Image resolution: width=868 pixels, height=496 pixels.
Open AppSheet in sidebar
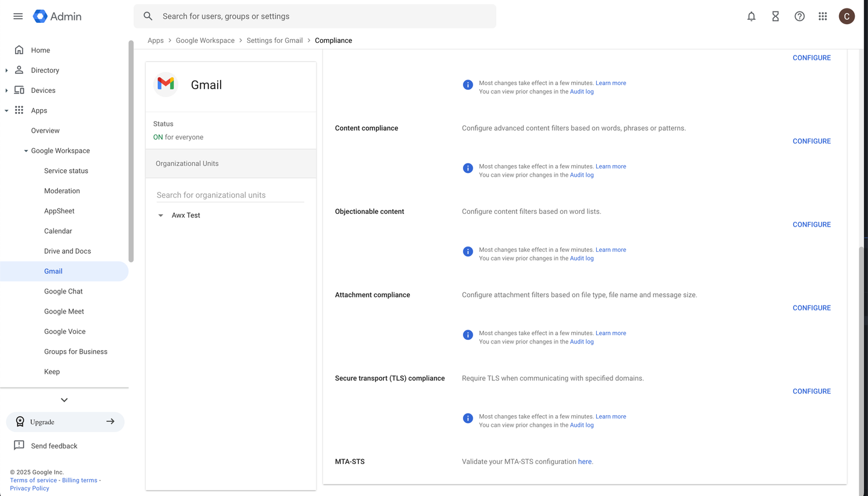click(x=59, y=211)
